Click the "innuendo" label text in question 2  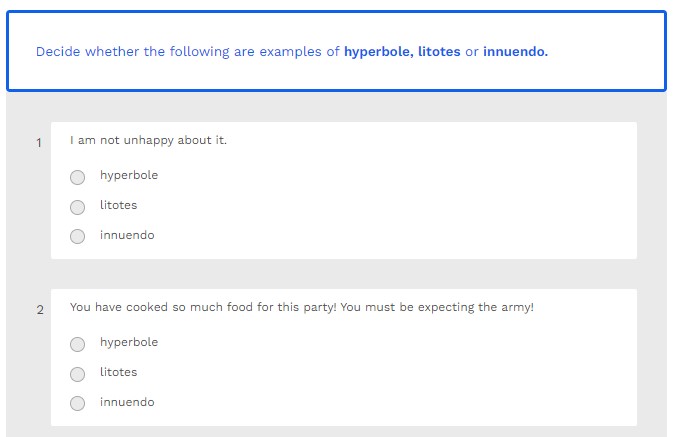click(x=127, y=403)
